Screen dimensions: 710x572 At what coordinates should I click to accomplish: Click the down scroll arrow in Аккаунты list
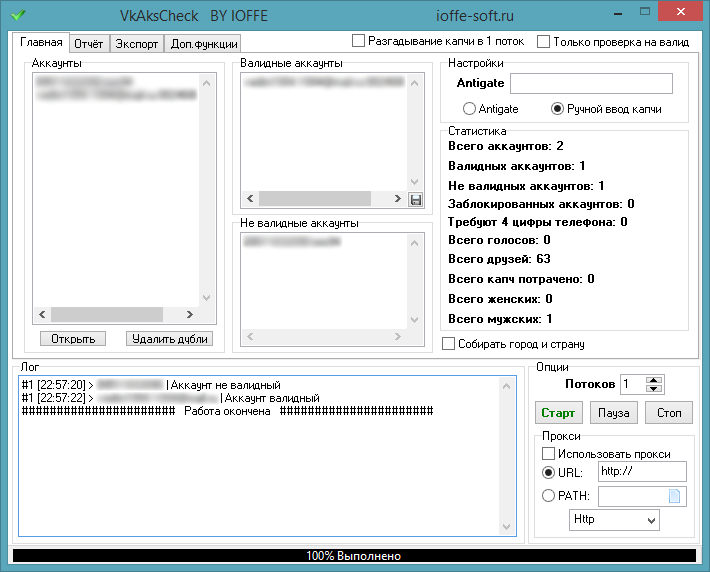[206, 298]
